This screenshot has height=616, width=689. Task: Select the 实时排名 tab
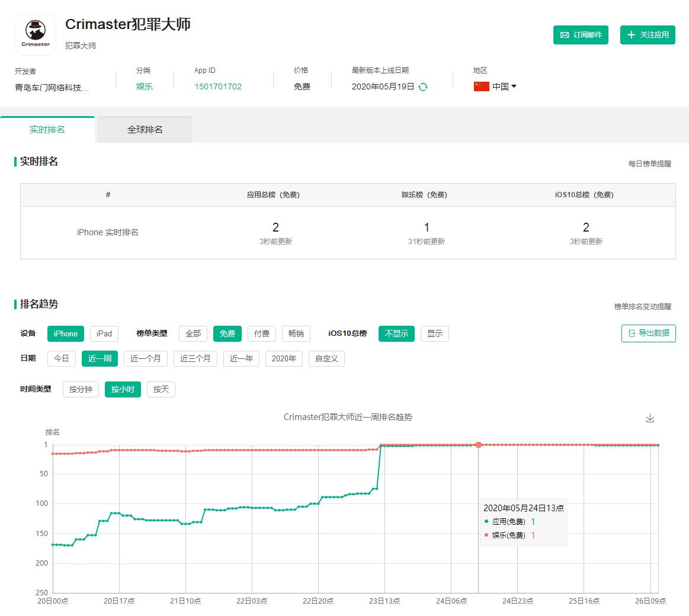click(x=47, y=130)
